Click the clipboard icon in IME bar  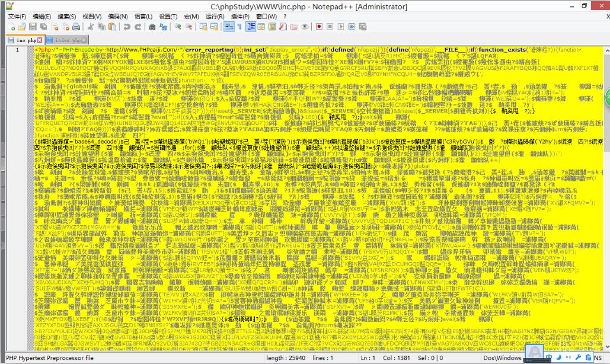coord(588,357)
